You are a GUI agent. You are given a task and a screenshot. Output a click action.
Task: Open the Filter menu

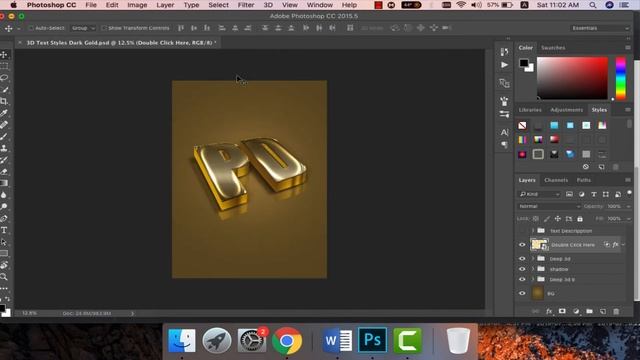[x=246, y=5]
